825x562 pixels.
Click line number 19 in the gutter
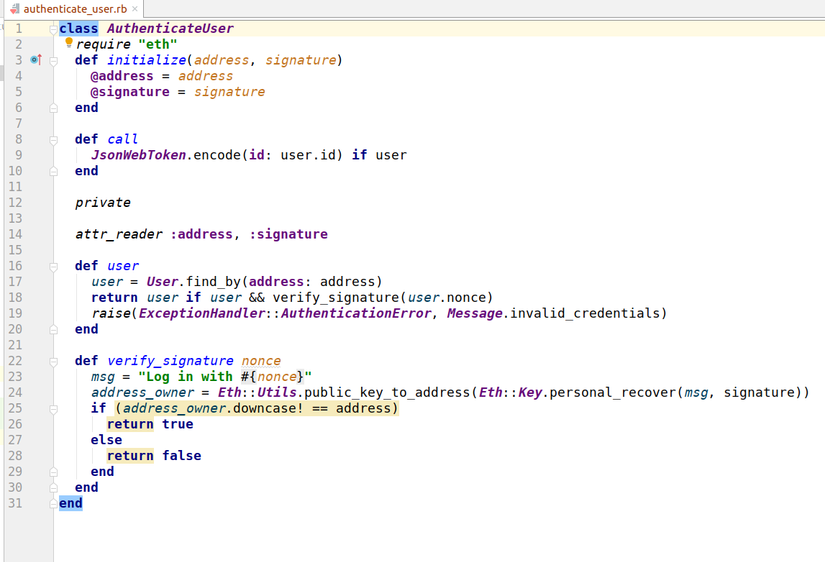(x=15, y=313)
